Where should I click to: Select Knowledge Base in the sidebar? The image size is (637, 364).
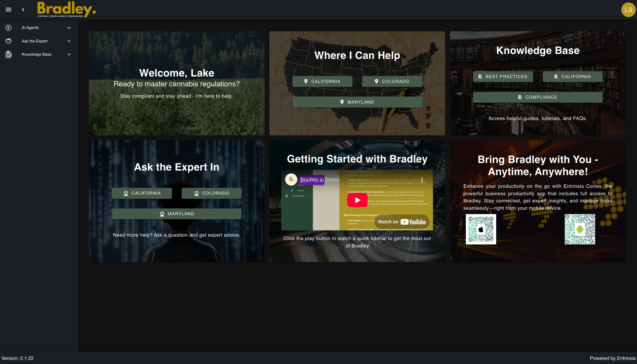(37, 54)
